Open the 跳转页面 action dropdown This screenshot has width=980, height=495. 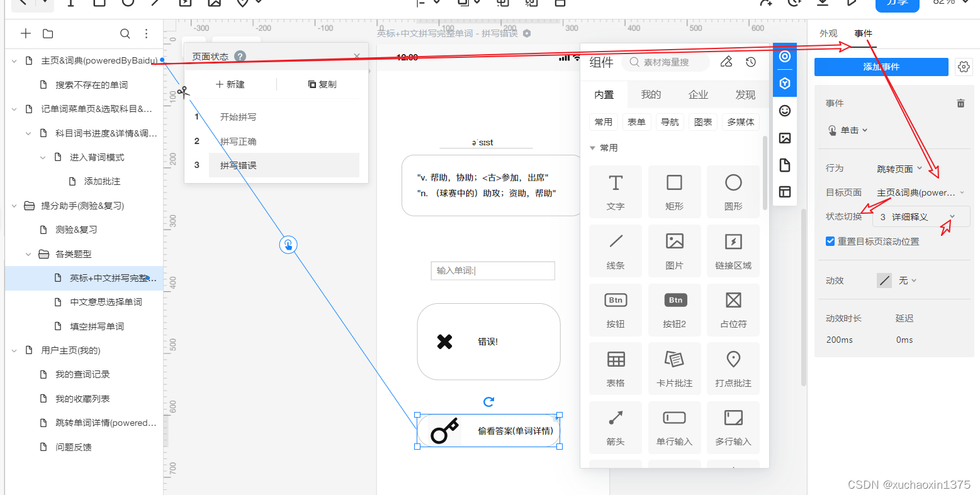(x=899, y=169)
